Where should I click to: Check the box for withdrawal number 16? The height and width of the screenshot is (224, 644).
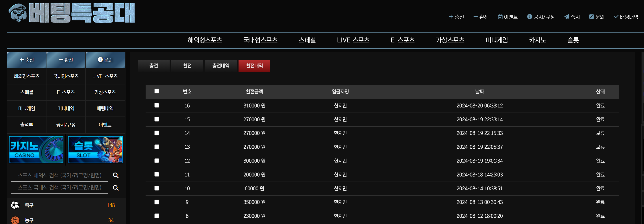(x=157, y=105)
